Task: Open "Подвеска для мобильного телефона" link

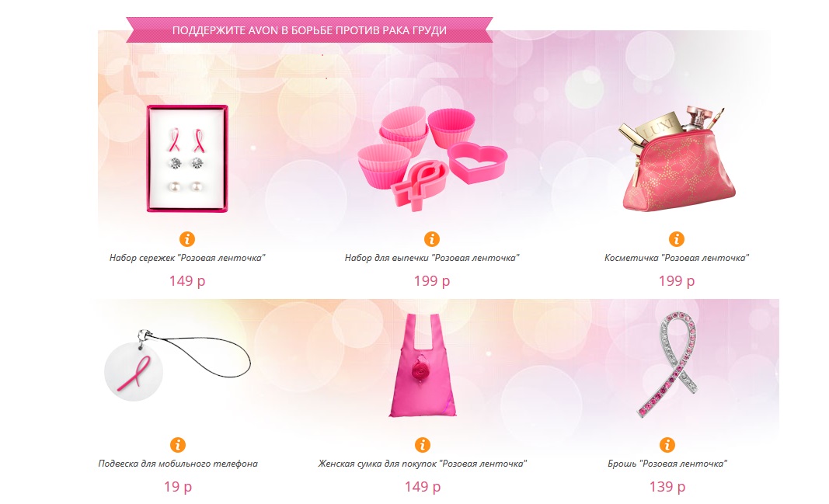Action: coord(178,464)
